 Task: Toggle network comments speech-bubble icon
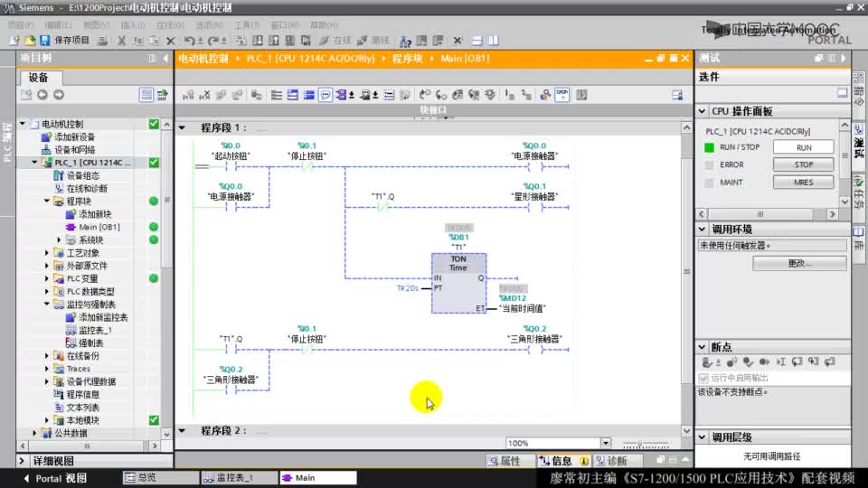325,95
